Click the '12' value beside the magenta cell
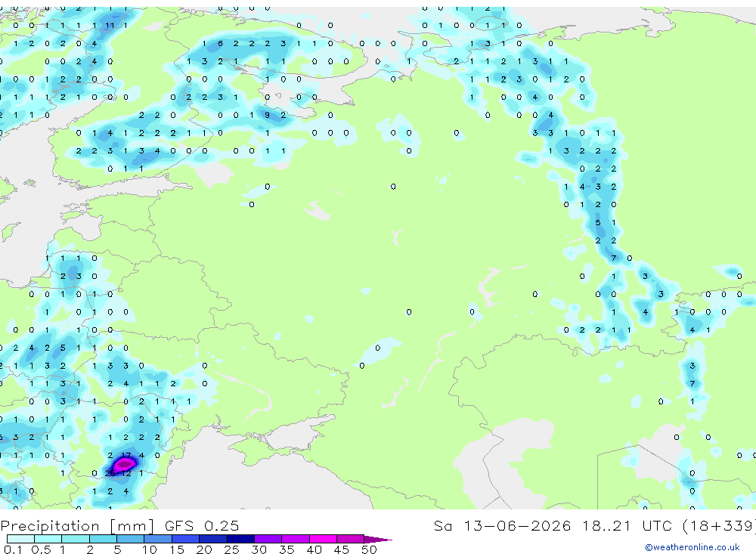 tap(125, 473)
